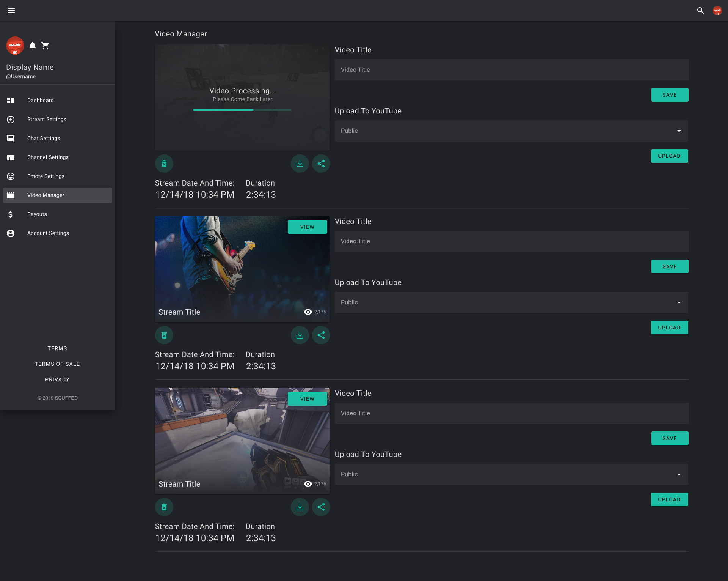
Task: Open the hamburger menu icon
Action: (x=11, y=11)
